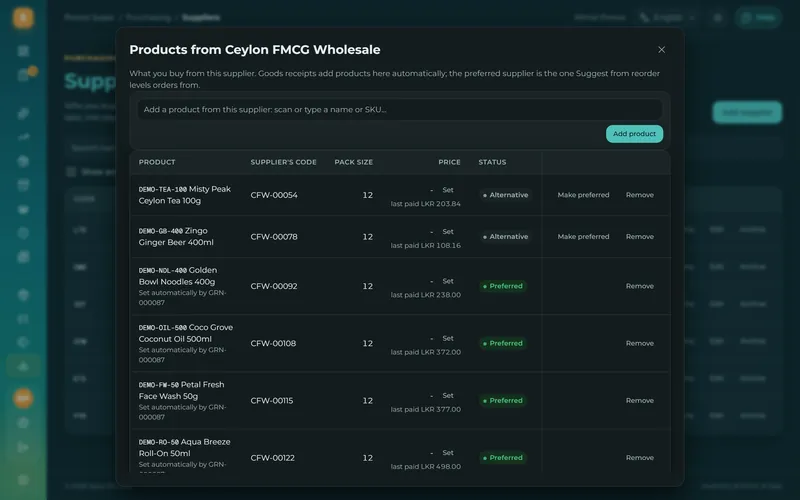The image size is (800, 500).
Task: Click the Preferred badge for Golden Bowl Noodles
Action: coord(503,286)
